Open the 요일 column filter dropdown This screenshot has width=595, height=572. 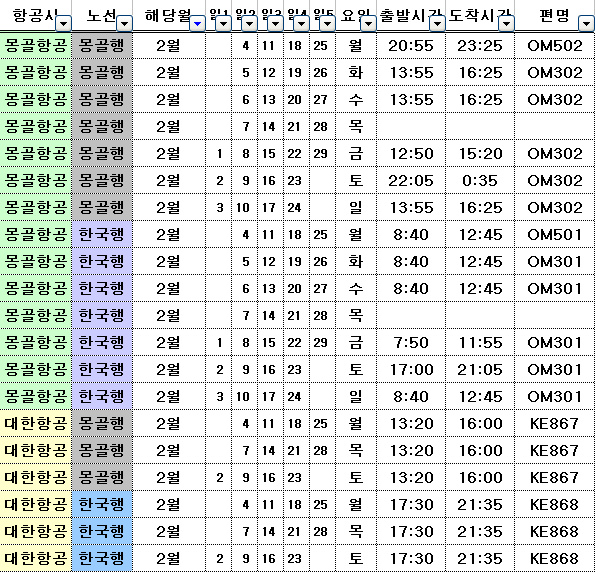368,24
